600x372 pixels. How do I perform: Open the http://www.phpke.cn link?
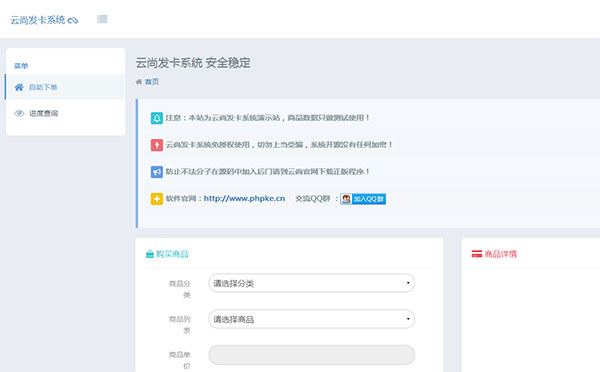tap(244, 198)
